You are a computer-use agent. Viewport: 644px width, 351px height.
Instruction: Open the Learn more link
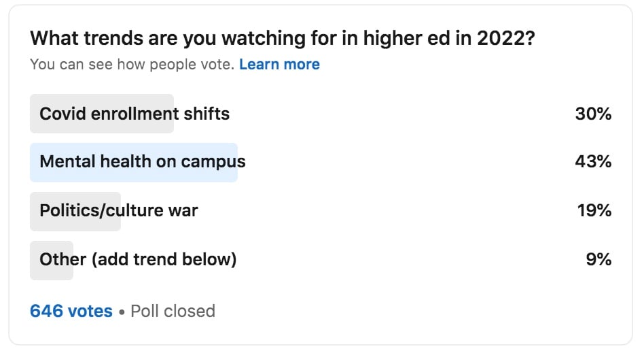click(279, 65)
